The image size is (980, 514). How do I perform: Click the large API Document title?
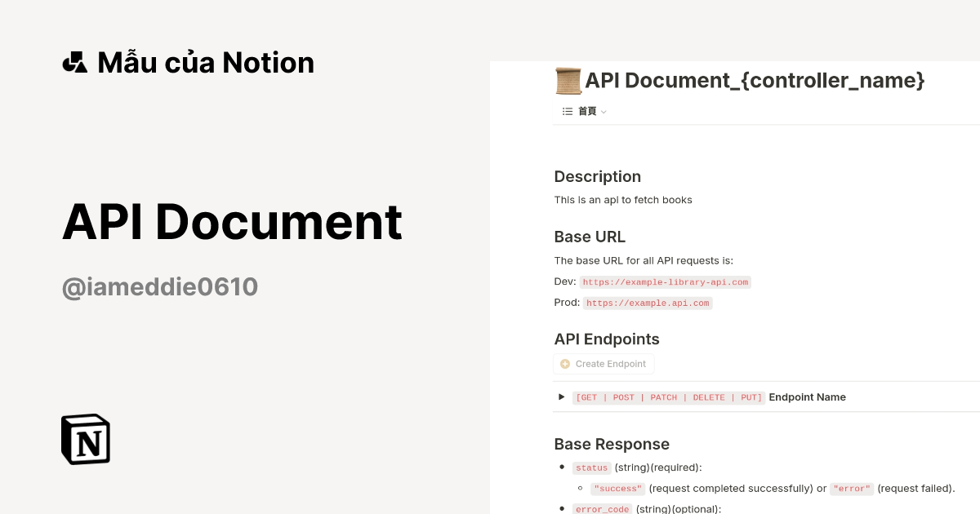click(x=233, y=221)
